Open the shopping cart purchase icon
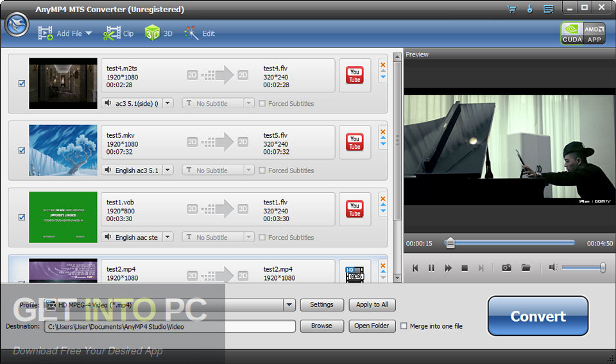The image size is (616, 364). tap(511, 9)
